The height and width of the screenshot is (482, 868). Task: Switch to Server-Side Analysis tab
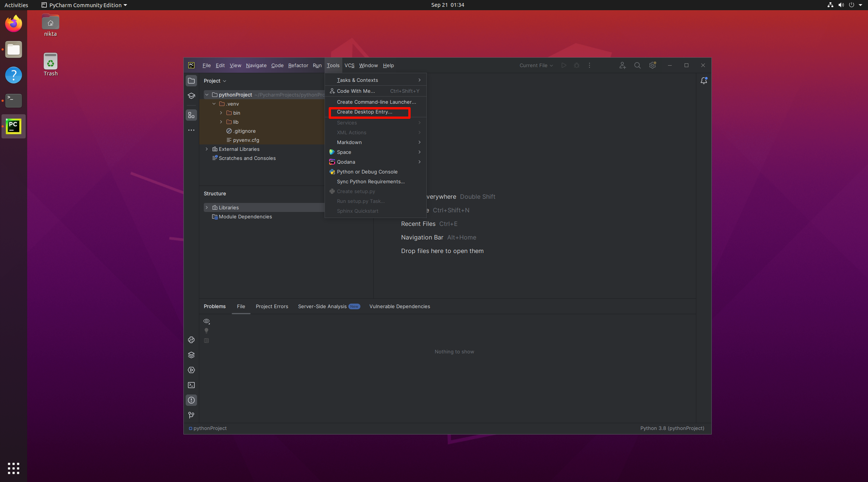[x=329, y=306]
